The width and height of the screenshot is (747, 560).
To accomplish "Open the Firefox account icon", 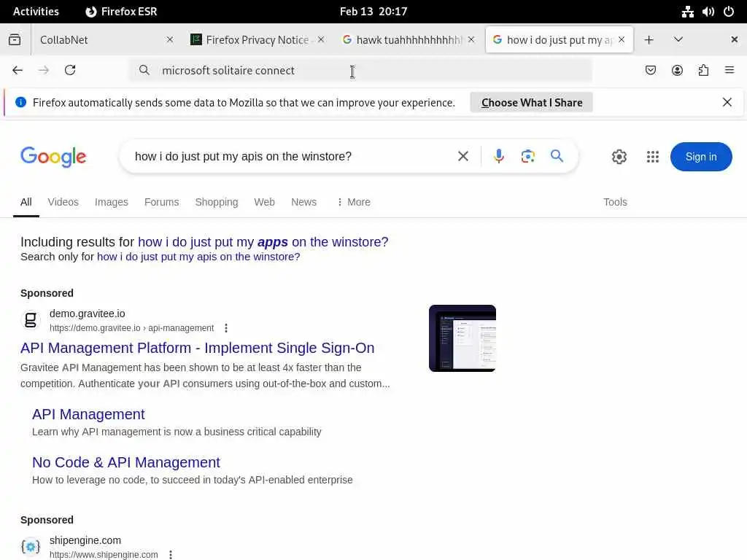I will tap(677, 71).
